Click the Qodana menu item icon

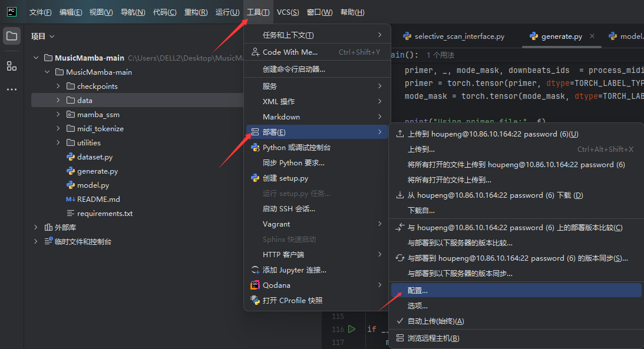(255, 285)
